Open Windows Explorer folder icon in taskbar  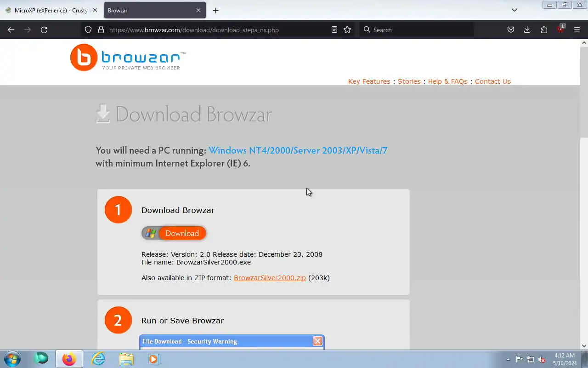click(x=126, y=359)
